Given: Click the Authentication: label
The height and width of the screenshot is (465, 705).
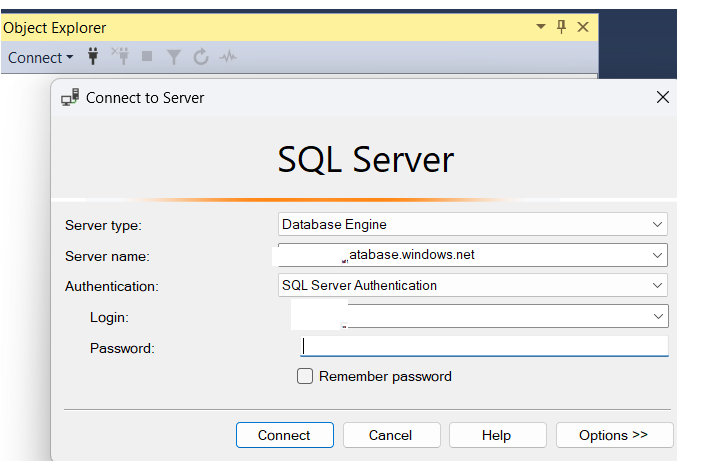Looking at the screenshot, I should click(112, 286).
